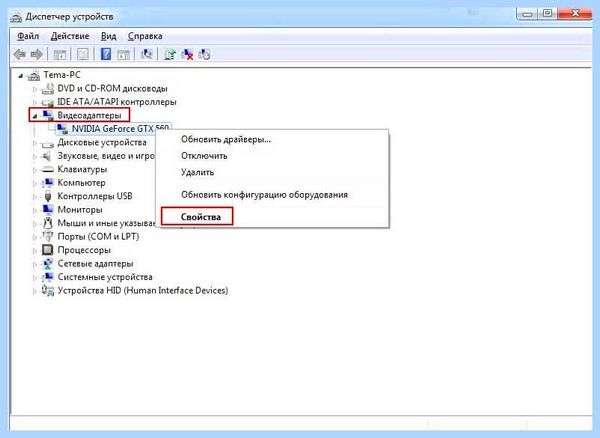Click the Back arrow toolbar icon
This screenshot has width=600, height=438.
tap(20, 54)
